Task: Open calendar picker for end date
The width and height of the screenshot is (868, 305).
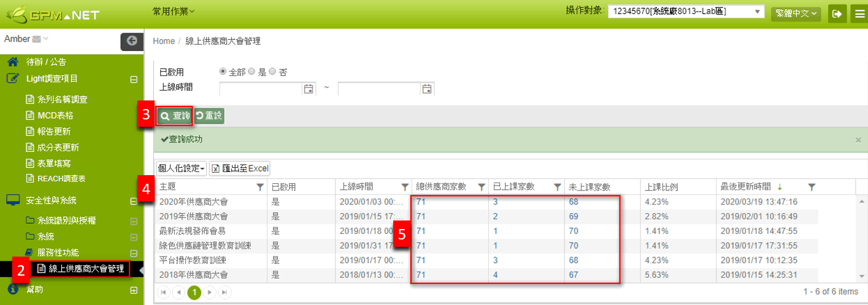Action: [427, 89]
